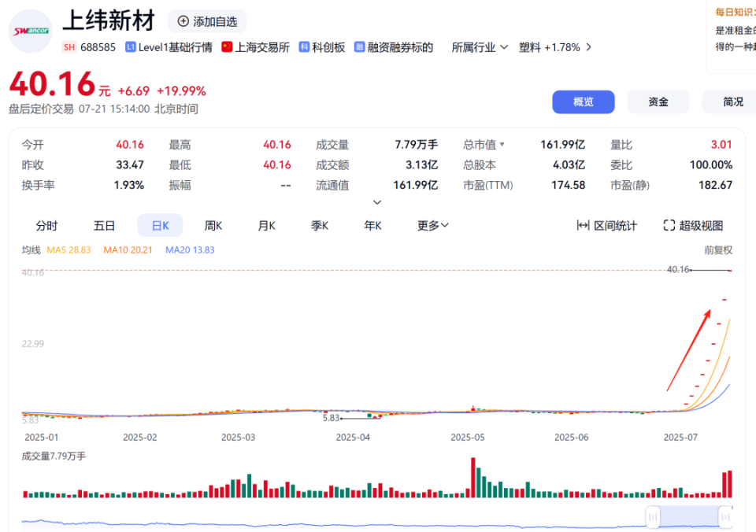Screen dimensions: 756x532
Task: Select the 分时 chart period
Action: point(46,226)
